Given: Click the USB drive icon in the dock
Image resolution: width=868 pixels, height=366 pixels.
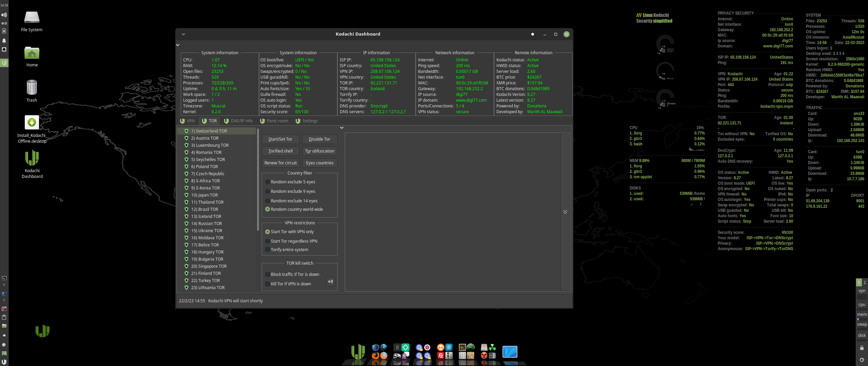Looking at the screenshot, I should [x=484, y=347].
